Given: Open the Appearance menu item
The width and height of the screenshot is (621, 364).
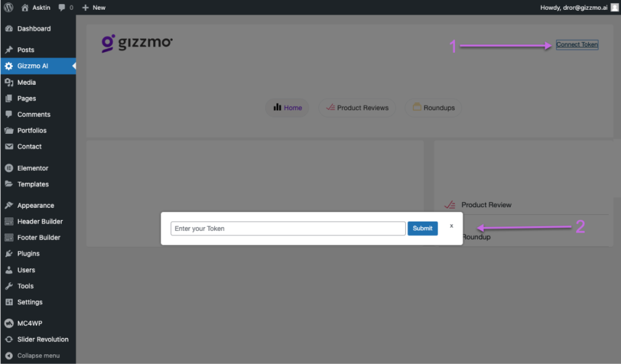Looking at the screenshot, I should [35, 205].
